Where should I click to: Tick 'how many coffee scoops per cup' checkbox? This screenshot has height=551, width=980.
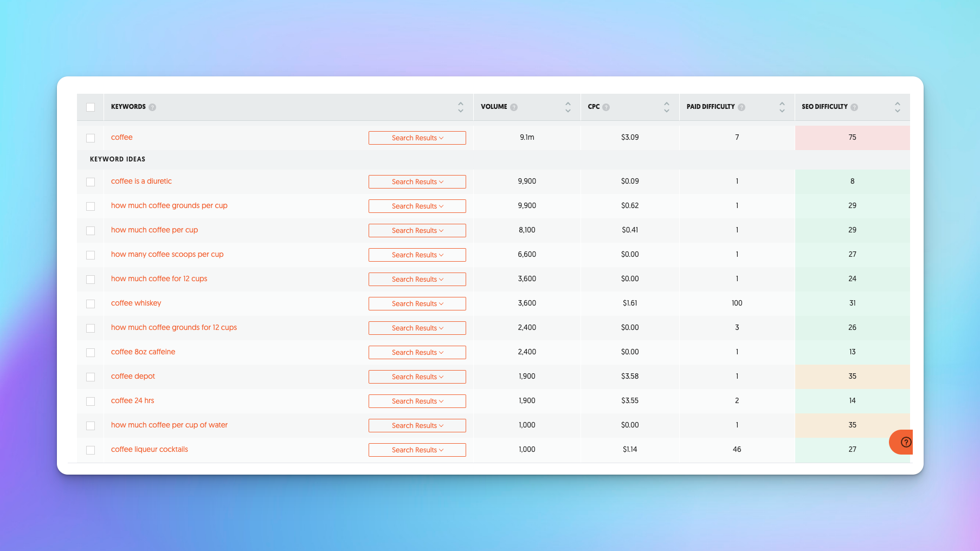(x=91, y=255)
